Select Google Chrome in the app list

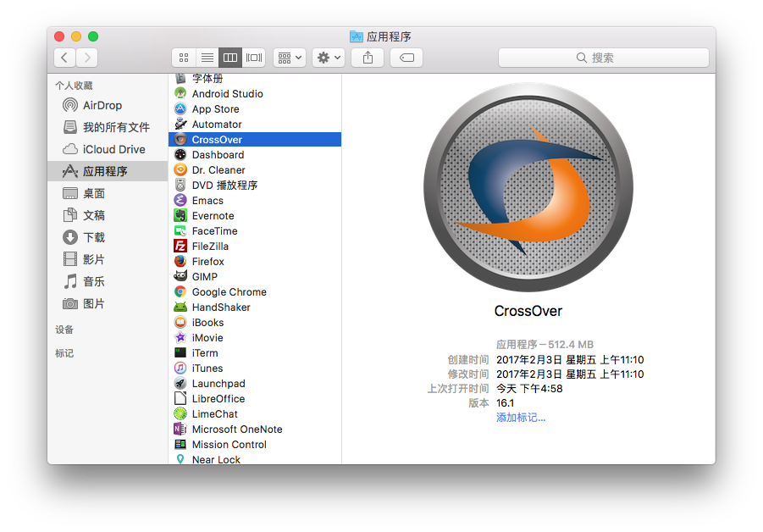click(229, 292)
